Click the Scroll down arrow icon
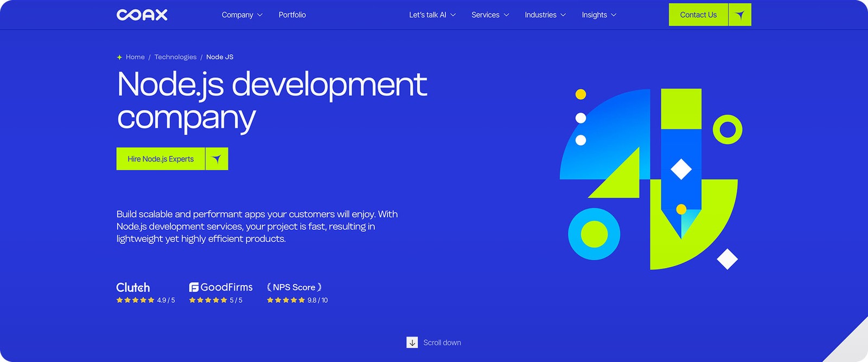 coord(412,342)
